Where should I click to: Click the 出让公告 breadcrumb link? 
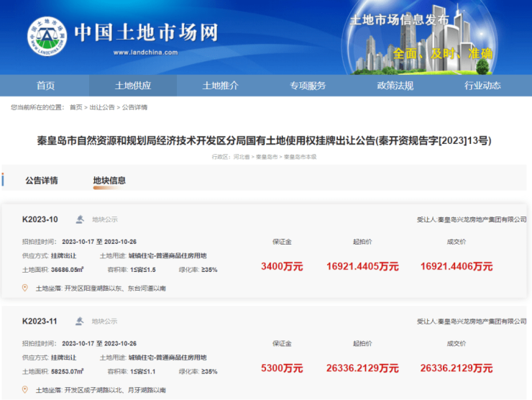coord(101,107)
